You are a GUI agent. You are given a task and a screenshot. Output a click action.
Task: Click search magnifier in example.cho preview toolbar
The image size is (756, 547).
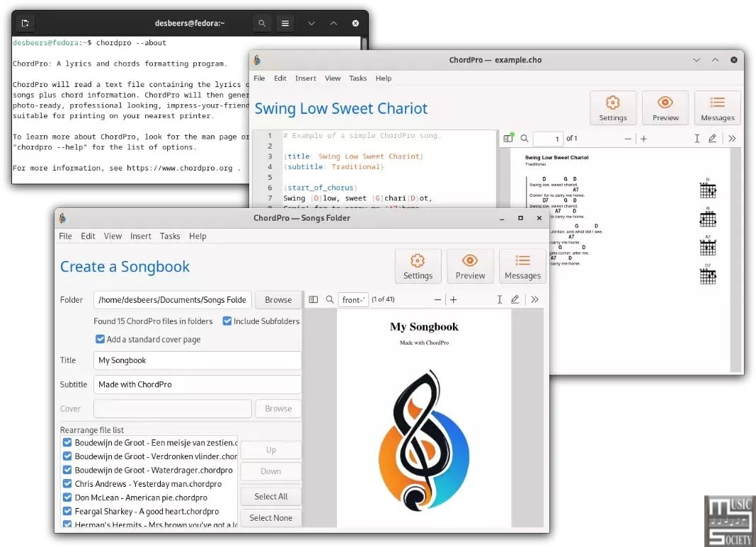pyautogui.click(x=525, y=138)
